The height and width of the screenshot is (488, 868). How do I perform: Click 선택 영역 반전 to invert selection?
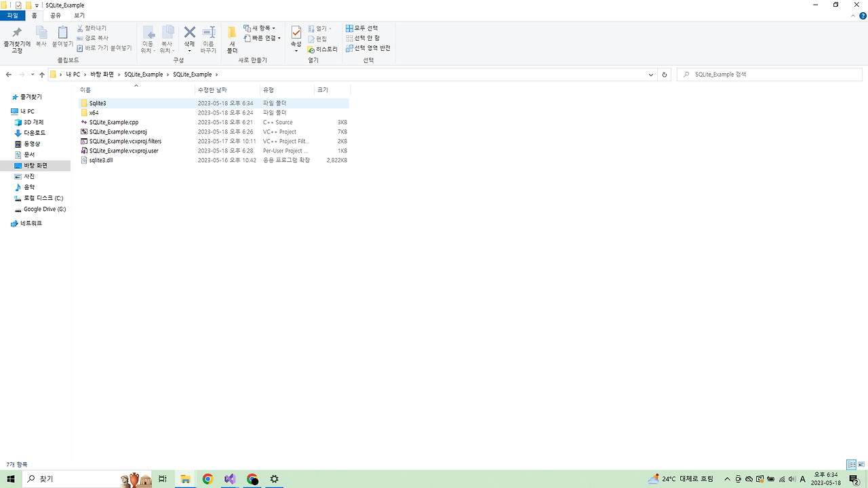(368, 48)
